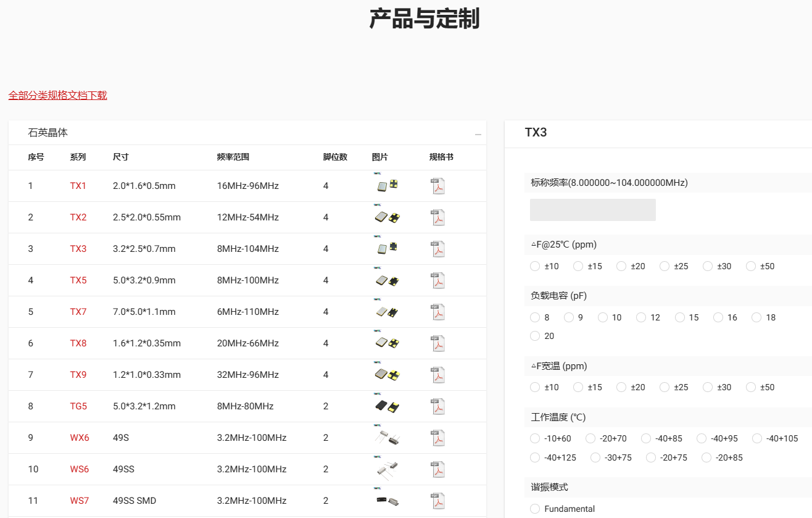812x518 pixels.
Task: Open the TX5 series link
Action: coord(78,280)
